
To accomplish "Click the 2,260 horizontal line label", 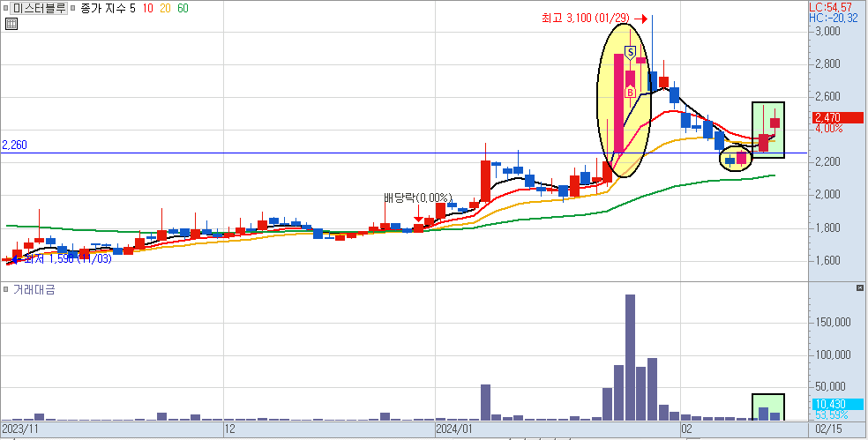I will click(x=14, y=145).
